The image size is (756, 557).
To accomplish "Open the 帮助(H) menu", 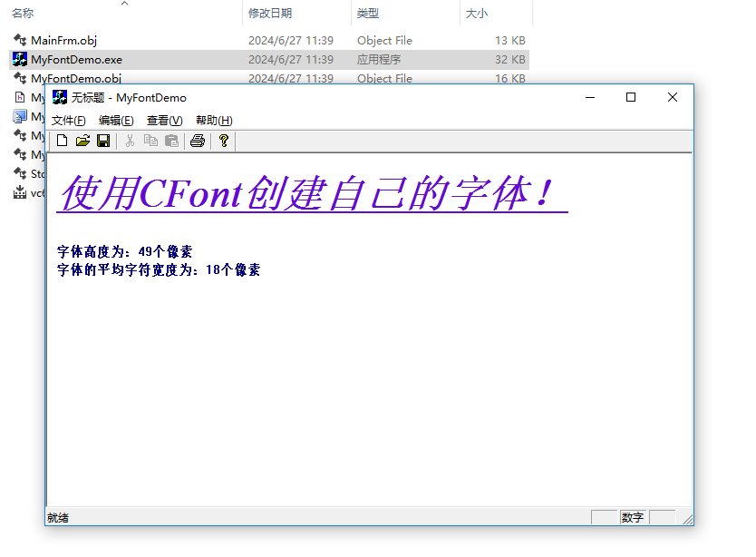I will point(214,120).
